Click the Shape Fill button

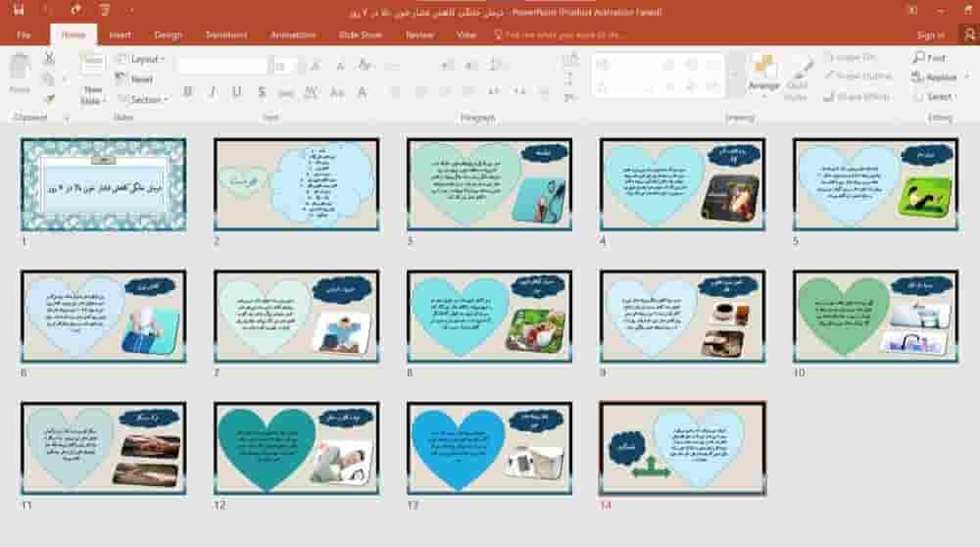[851, 58]
